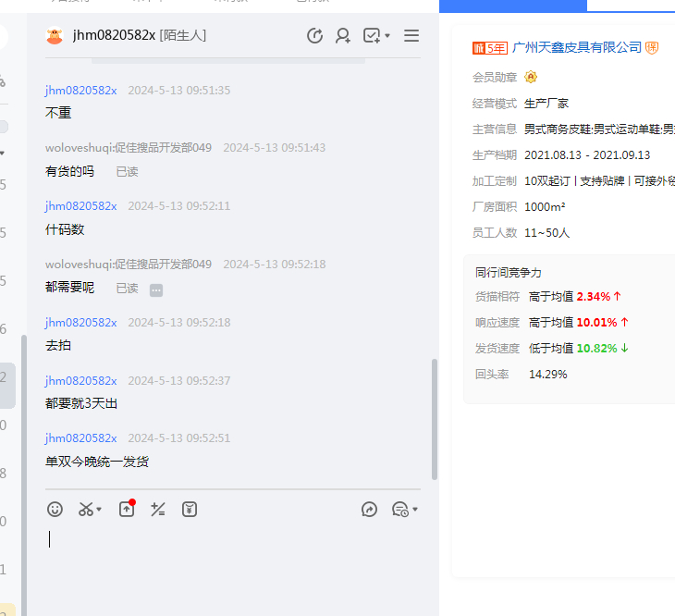The image size is (675, 616).
Task: Click the chat bubble clock history icon
Action: tap(399, 509)
